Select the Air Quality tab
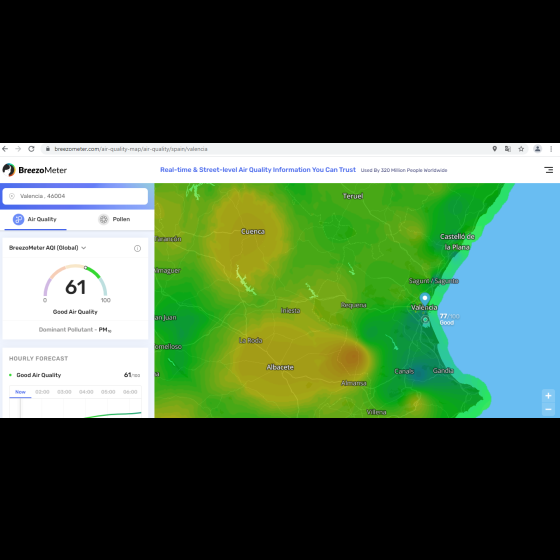The height and width of the screenshot is (560, 560). pos(35,219)
